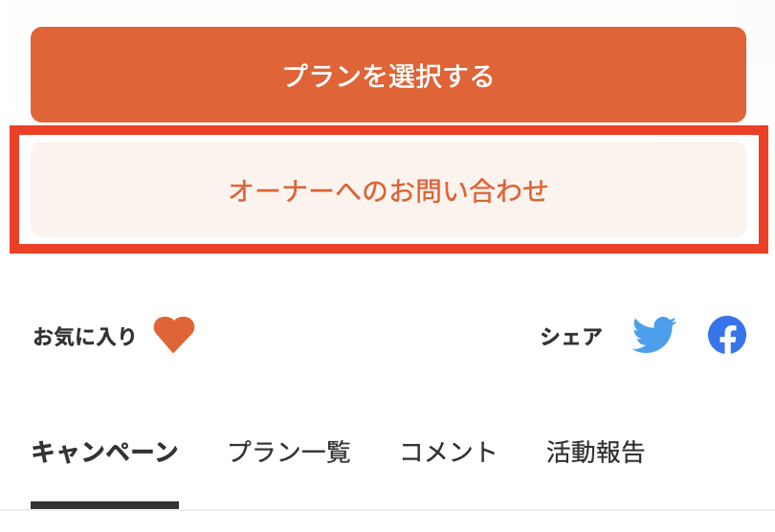View the plan list tab

click(289, 452)
